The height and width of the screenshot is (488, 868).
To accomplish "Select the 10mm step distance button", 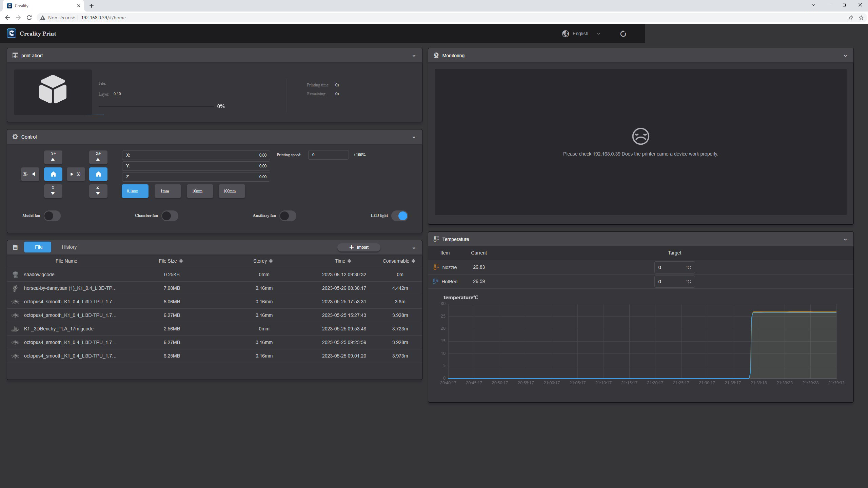I will [200, 191].
